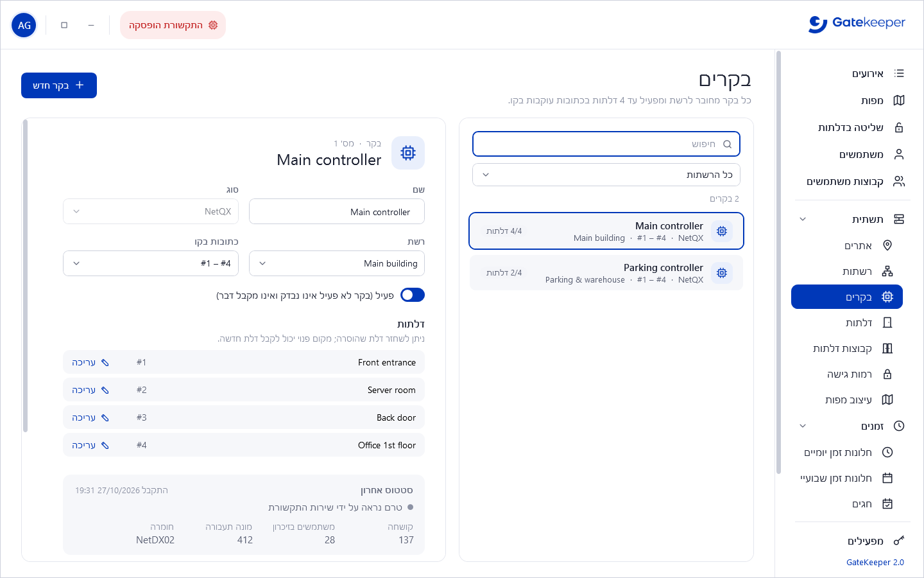Open the AG user avatar
Screen dimensions: 924x578
click(x=24, y=25)
